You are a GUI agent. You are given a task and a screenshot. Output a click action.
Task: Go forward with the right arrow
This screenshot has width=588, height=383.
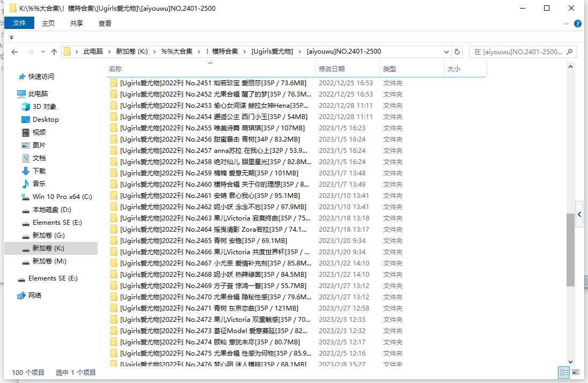31,52
